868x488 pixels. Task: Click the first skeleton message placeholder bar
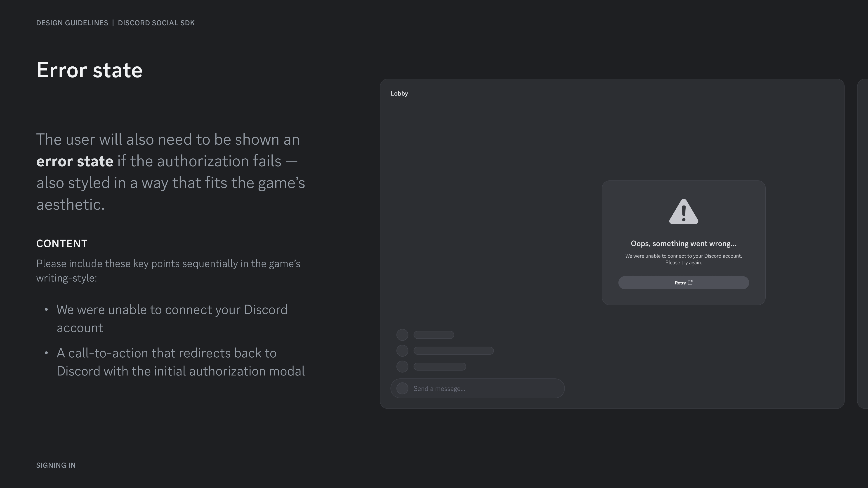tap(434, 335)
